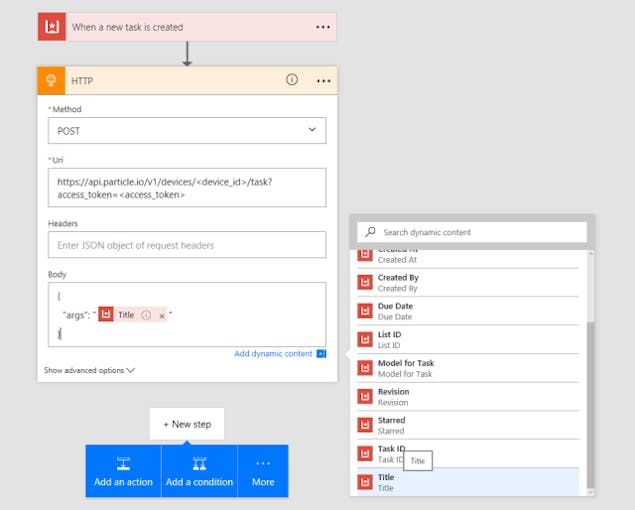Viewport: 635px width, 510px height.
Task: Click the plus icon beside Add dynamic content
Action: click(321, 354)
